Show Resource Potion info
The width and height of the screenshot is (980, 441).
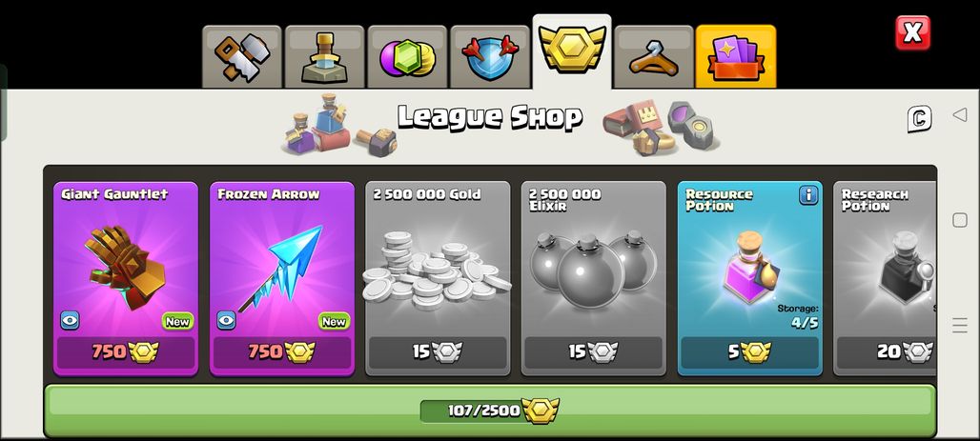[x=808, y=195]
